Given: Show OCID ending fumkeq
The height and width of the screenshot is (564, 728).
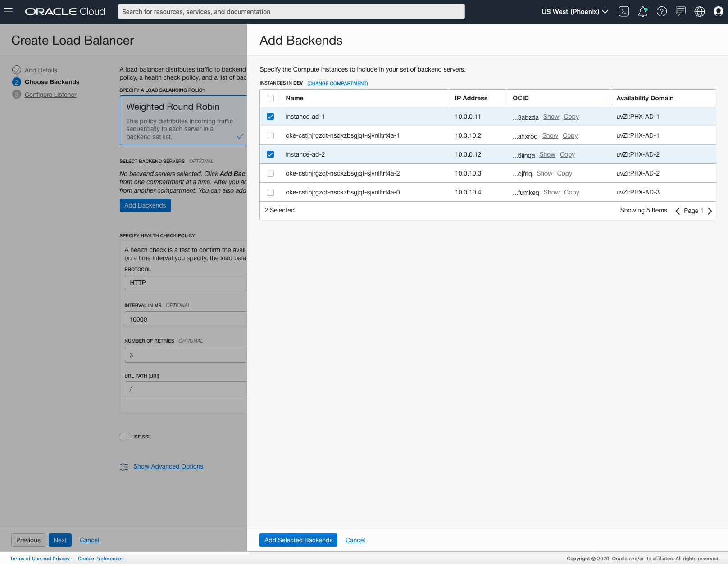Looking at the screenshot, I should pos(551,192).
